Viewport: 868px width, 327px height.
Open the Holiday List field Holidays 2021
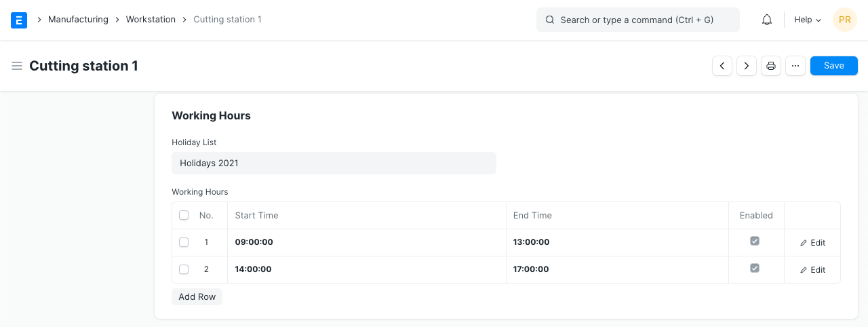[334, 163]
